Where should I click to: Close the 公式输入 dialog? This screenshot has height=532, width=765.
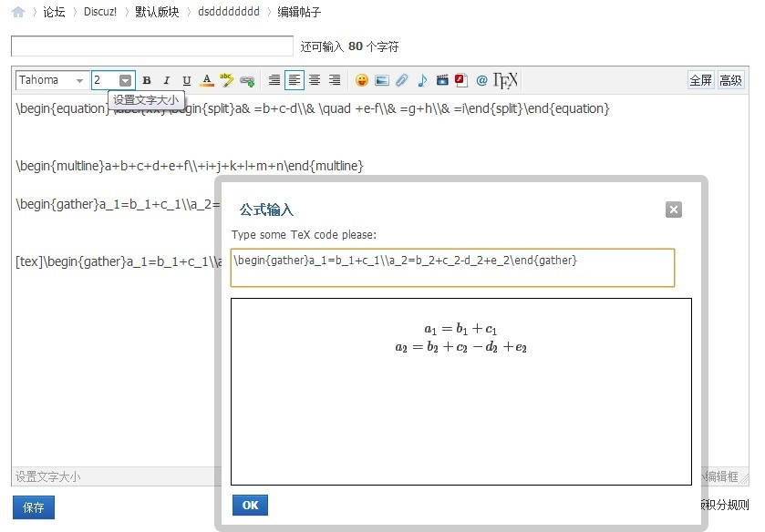[x=674, y=210]
